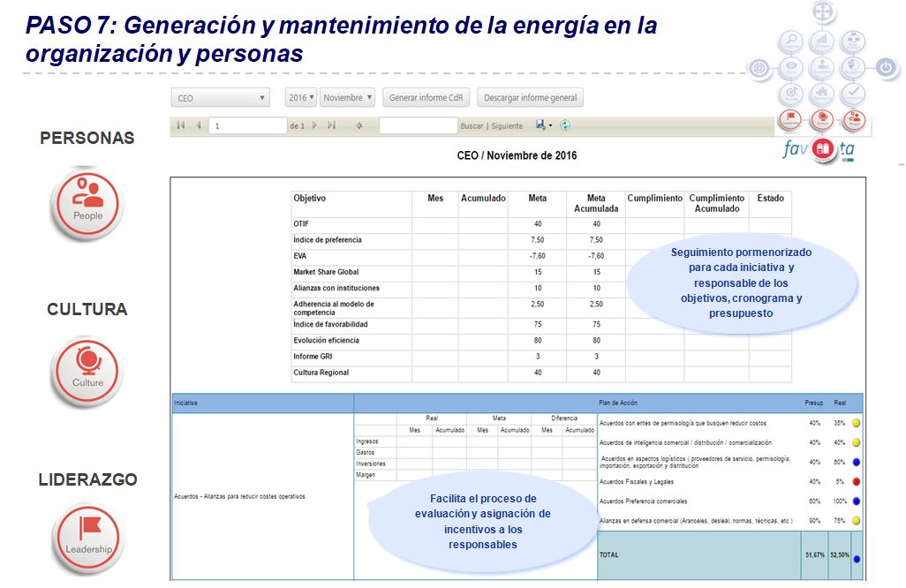Click the Siguiente link in the report toolbar
The height and width of the screenshot is (588, 906).
[x=507, y=126]
